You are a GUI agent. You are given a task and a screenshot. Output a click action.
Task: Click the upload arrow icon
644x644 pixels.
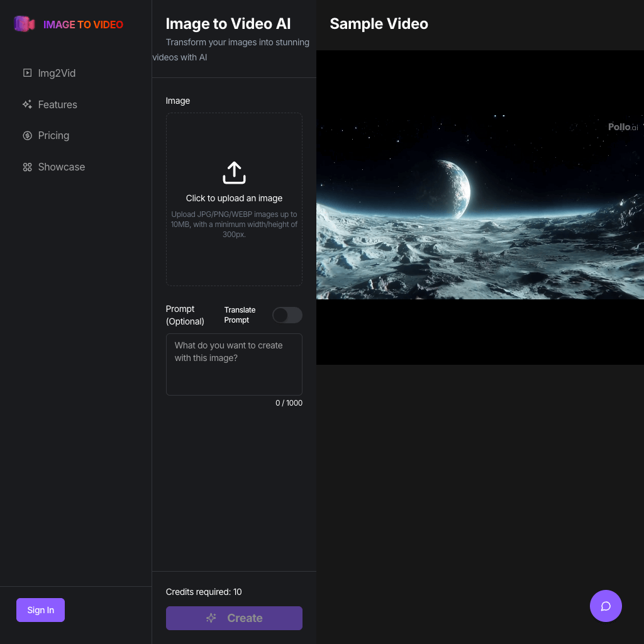coord(234,172)
